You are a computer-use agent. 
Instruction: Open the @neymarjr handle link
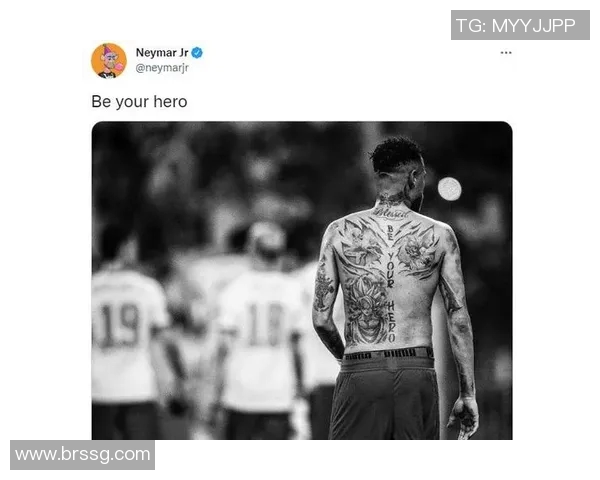[x=162, y=68]
